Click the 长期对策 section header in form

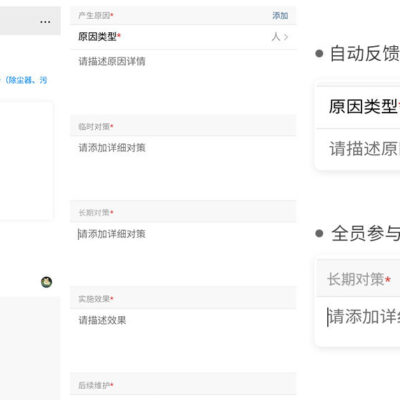pyautogui.click(x=183, y=212)
